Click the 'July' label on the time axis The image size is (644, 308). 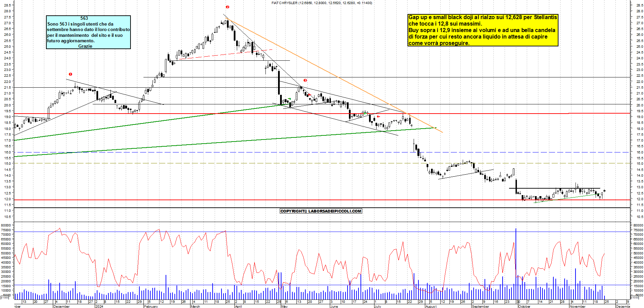point(378,306)
